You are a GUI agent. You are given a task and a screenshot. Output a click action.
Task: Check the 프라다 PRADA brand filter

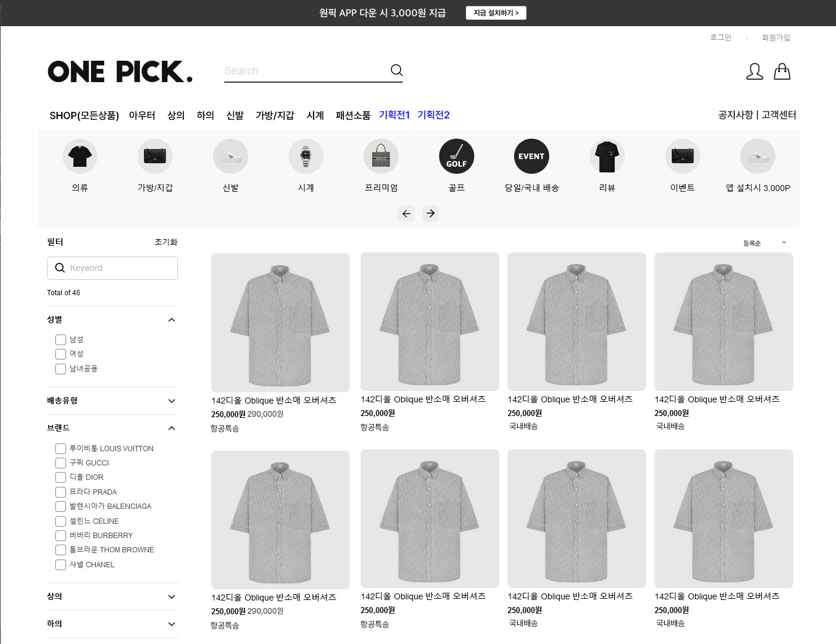[61, 492]
